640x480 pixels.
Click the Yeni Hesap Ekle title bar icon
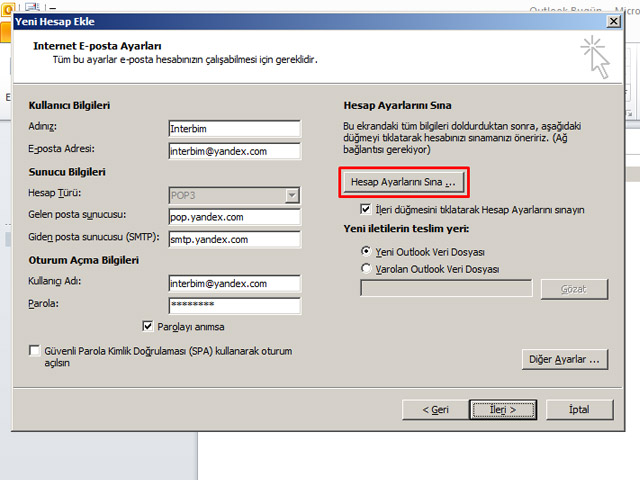point(22,21)
